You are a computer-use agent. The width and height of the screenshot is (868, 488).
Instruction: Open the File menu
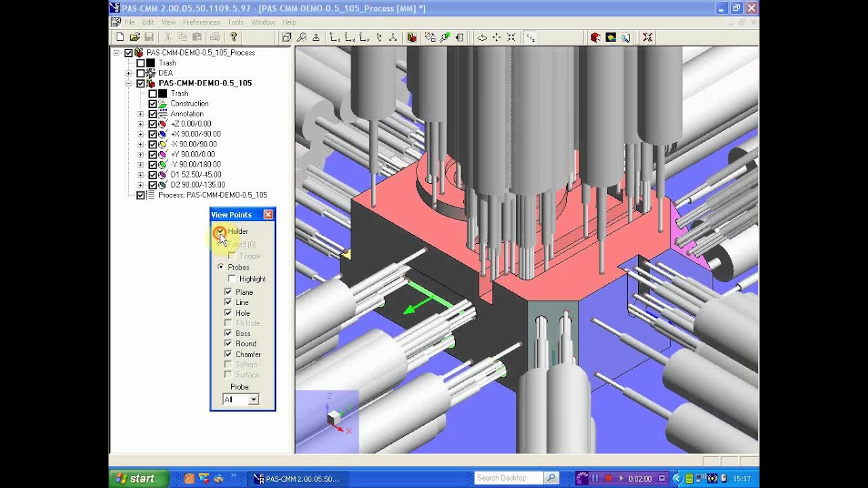coord(130,22)
